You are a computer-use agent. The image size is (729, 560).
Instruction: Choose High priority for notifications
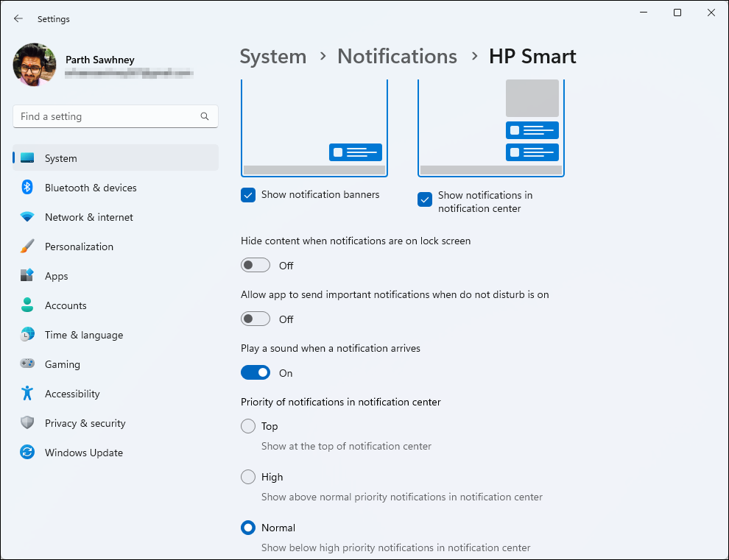pyautogui.click(x=248, y=476)
